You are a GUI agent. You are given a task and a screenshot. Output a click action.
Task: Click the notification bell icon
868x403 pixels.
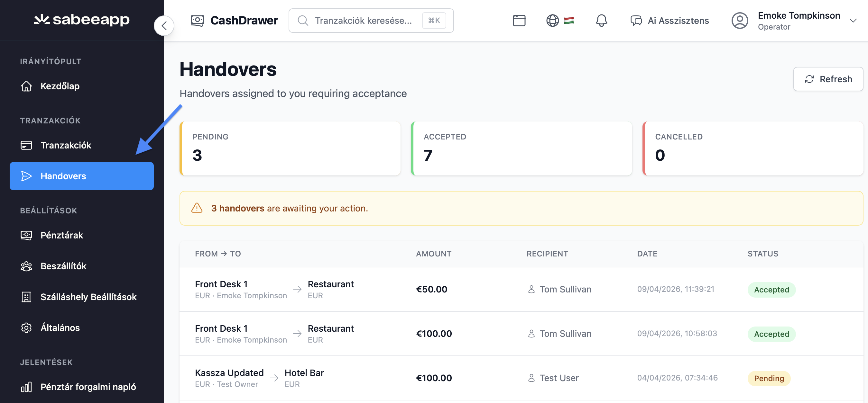pyautogui.click(x=601, y=21)
